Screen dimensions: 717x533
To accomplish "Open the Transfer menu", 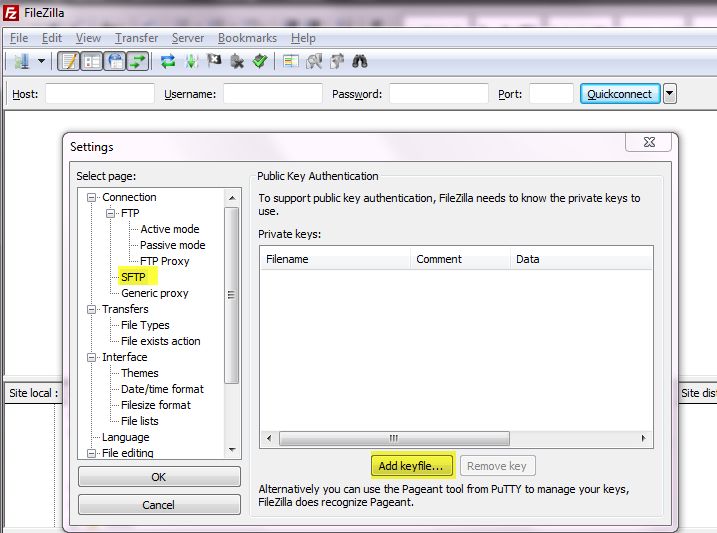I will point(136,38).
